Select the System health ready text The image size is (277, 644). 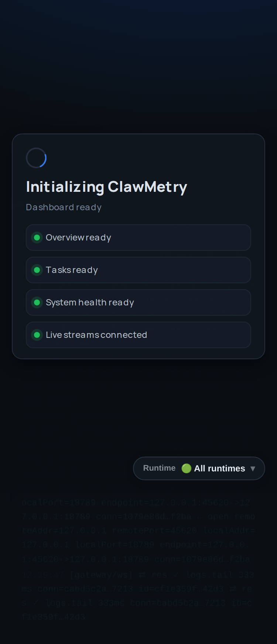(90, 302)
